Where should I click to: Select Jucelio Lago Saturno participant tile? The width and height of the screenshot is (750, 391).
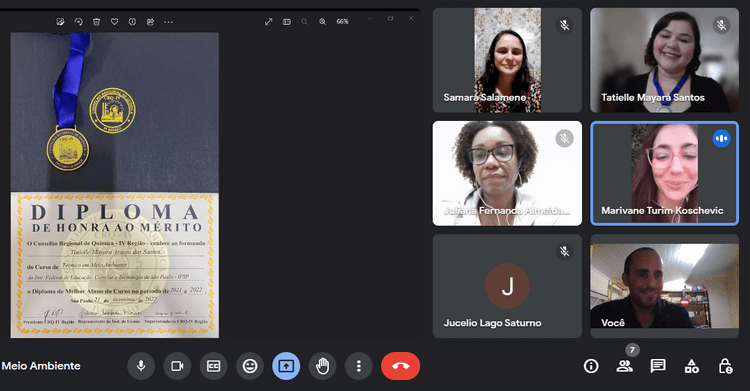tap(507, 286)
